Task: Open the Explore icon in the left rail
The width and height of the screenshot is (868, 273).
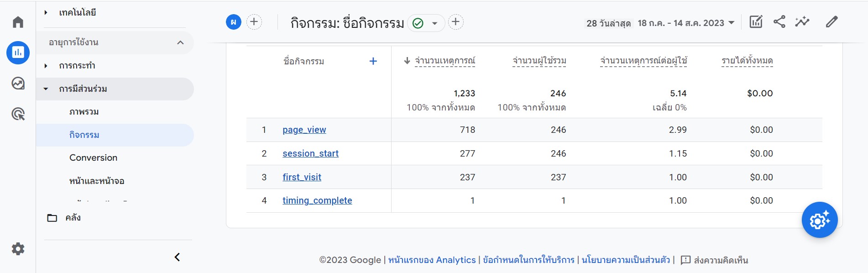Action: pyautogui.click(x=18, y=84)
